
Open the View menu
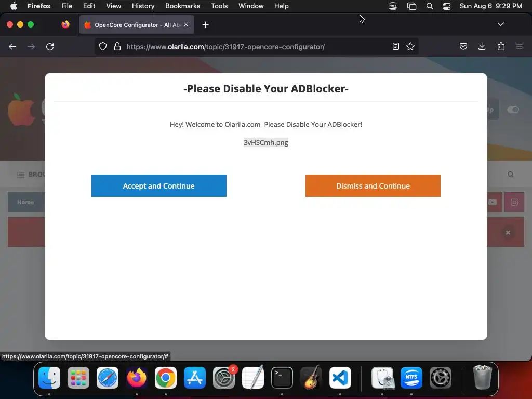pyautogui.click(x=113, y=6)
